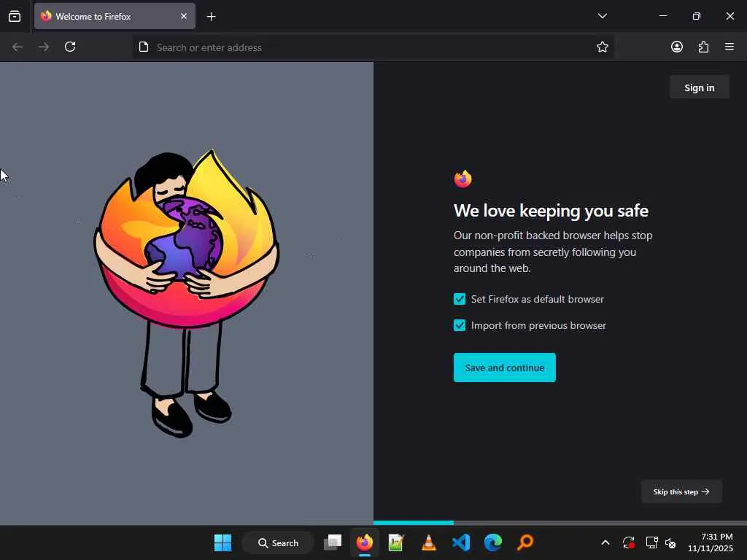The image size is (747, 560).
Task: Open the orange magnifier app on taskbar
Action: coord(525,542)
